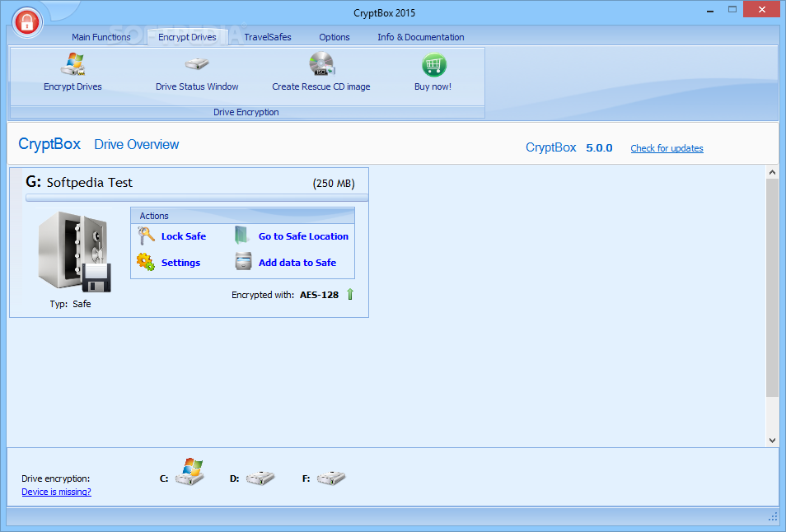
Task: Click the scrollbar down arrow
Action: (x=772, y=441)
